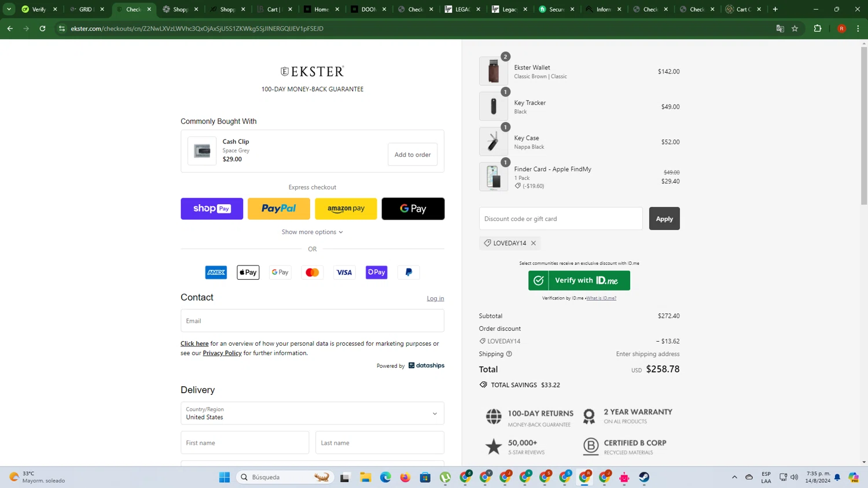Viewport: 868px width, 488px height.
Task: Click the Mastercard payment icon
Action: coord(312,272)
